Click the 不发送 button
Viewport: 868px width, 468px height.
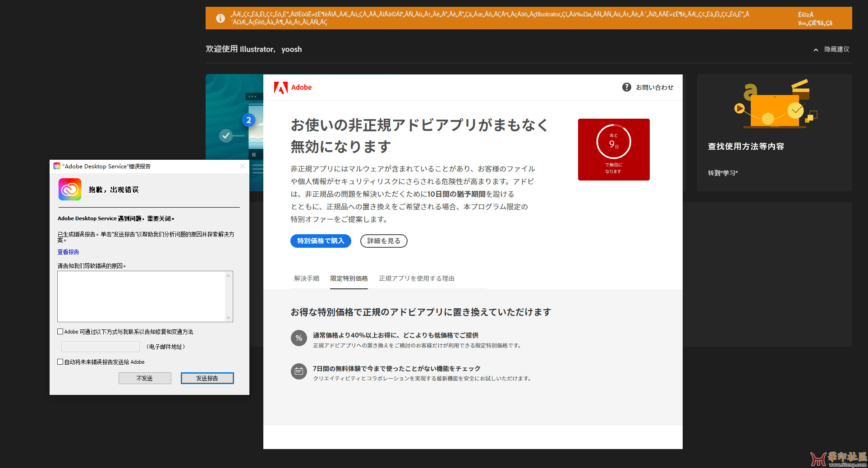point(145,378)
